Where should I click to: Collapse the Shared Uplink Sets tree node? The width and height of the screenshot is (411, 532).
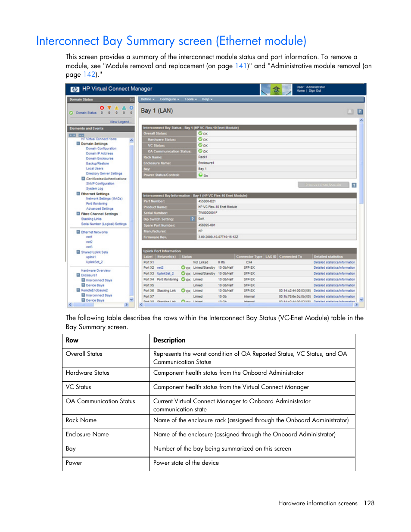(78, 252)
